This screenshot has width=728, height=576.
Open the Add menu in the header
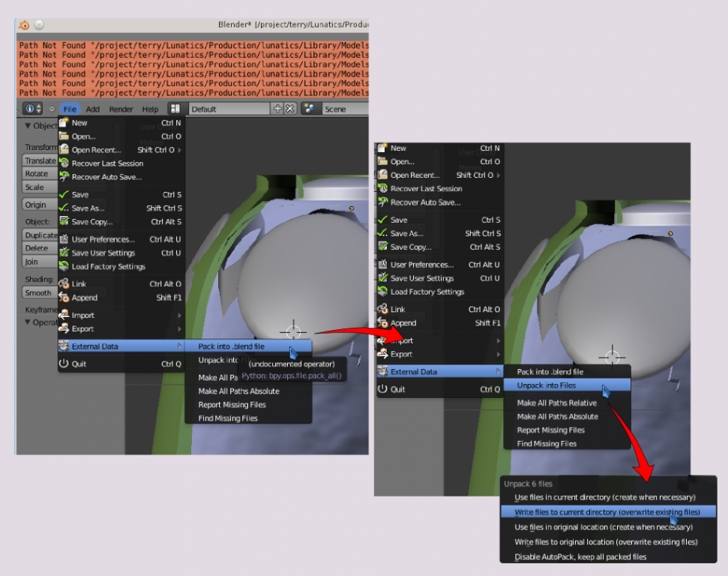93,109
